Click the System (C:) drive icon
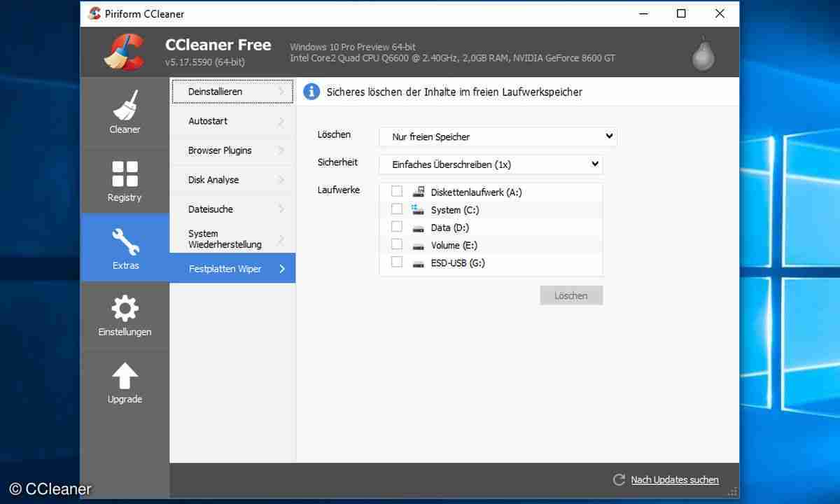 pos(419,209)
